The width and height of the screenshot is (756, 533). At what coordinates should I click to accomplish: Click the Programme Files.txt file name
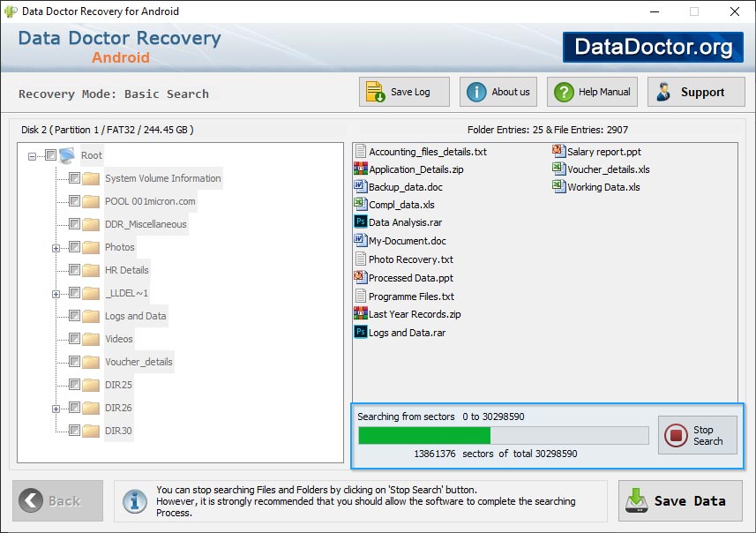coord(411,297)
